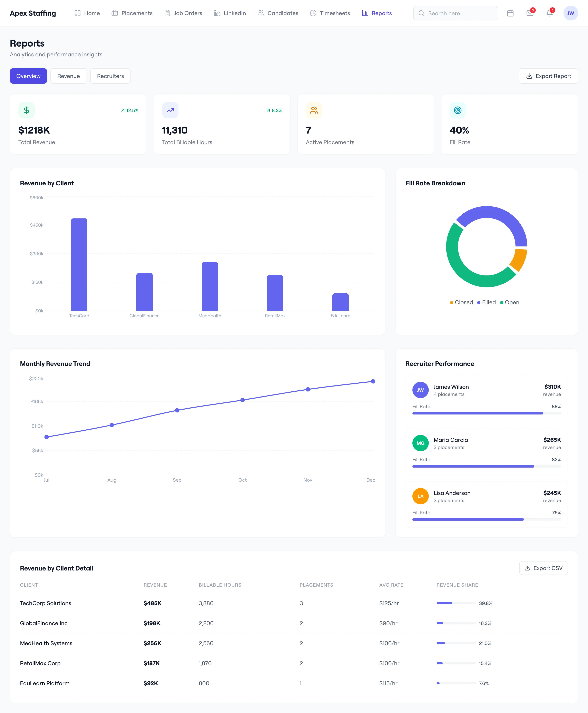Click the Active Placements people icon
Viewport: 588px width, 713px height.
(314, 110)
